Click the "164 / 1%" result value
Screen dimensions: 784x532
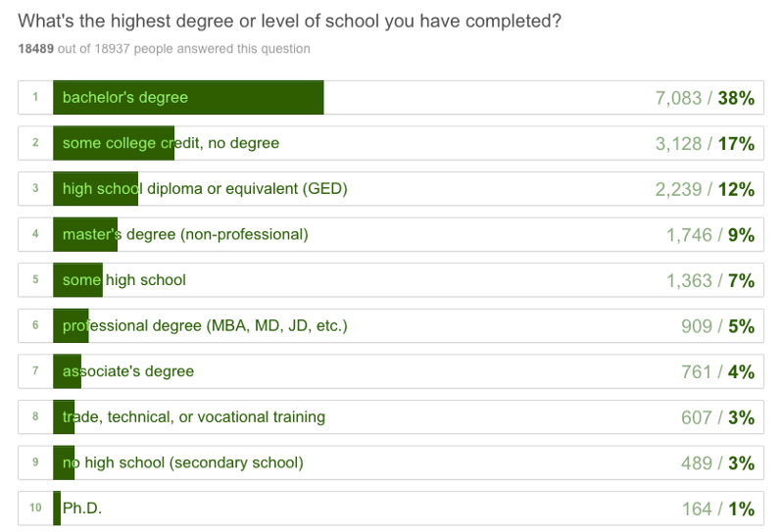tap(717, 509)
